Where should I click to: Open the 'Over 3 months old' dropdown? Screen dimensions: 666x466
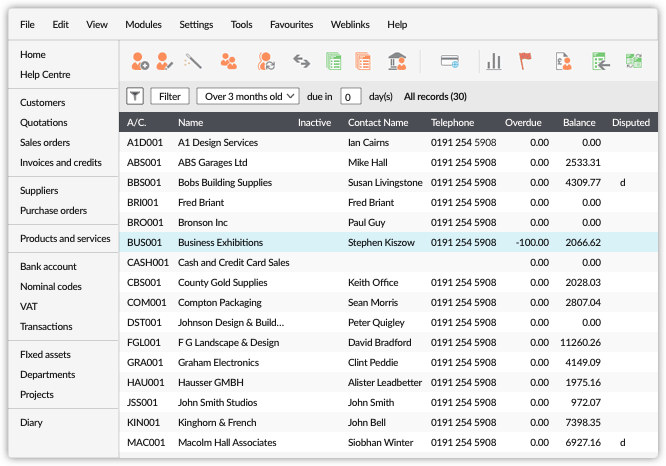(x=248, y=96)
